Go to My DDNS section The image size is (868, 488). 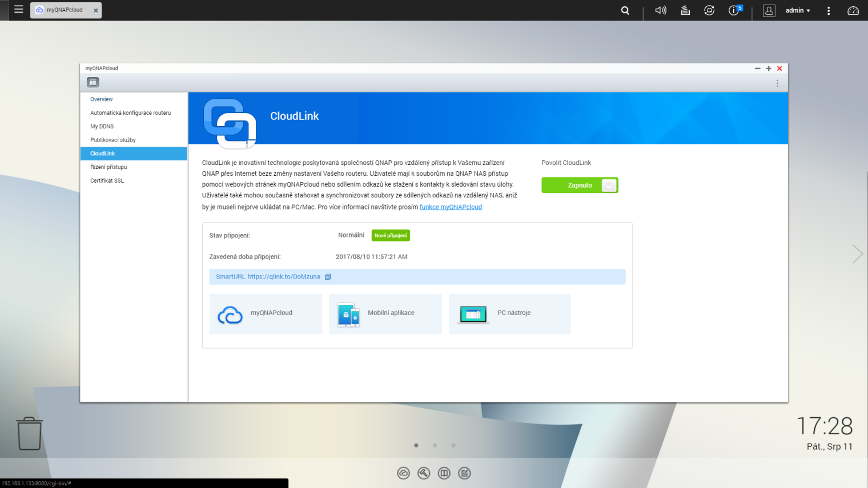coord(134,127)
